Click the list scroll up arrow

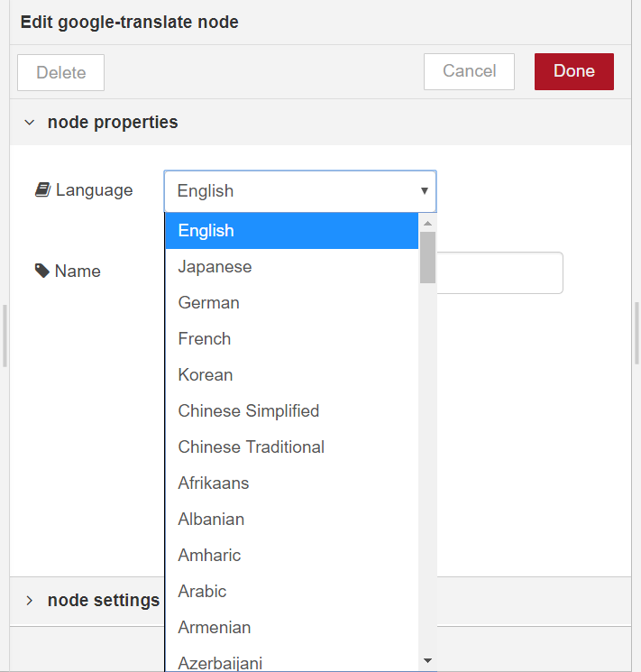[427, 224]
